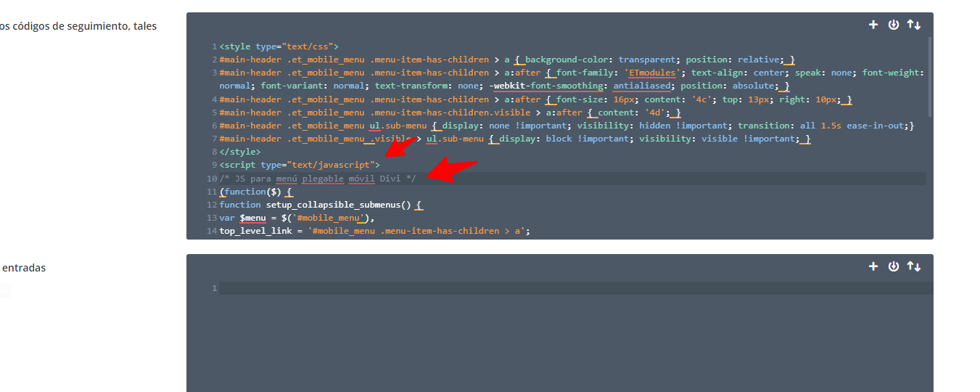Image resolution: width=980 pixels, height=392 pixels.
Task: Click the scrollbar of the top code editor
Action: [x=929, y=76]
